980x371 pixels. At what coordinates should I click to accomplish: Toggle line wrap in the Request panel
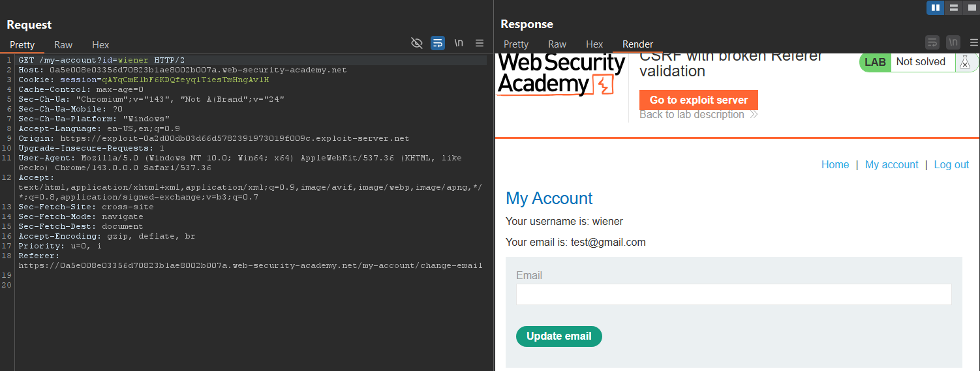438,43
